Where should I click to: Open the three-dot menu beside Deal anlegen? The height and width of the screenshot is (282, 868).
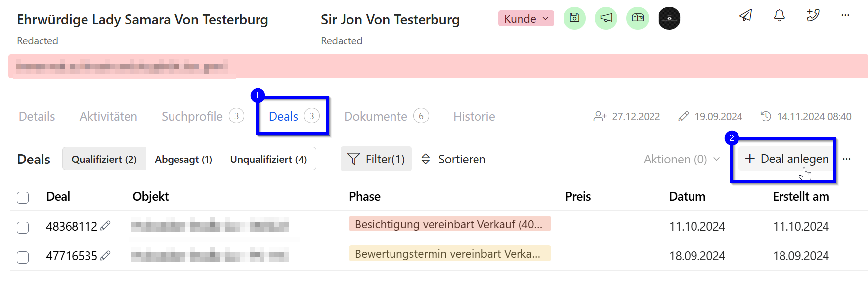tap(847, 159)
